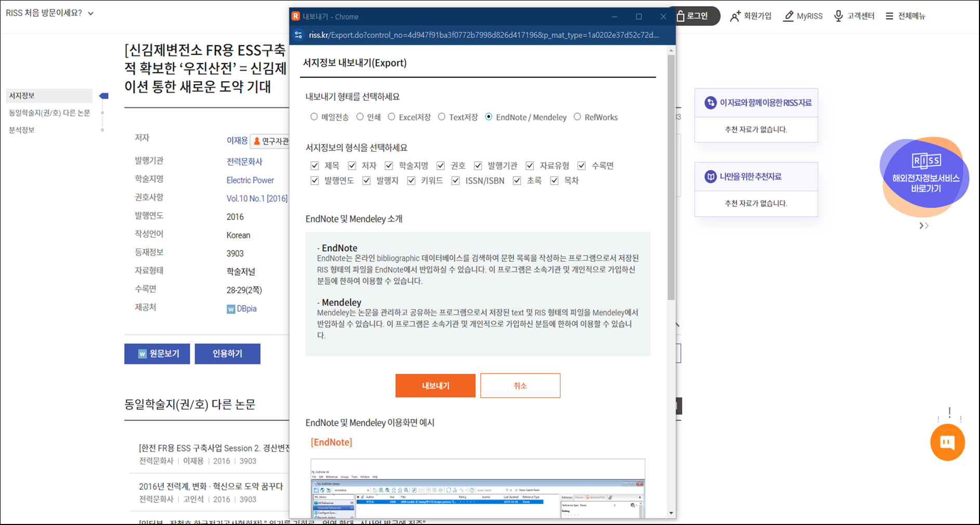
Task: Toggle the 자료유형 checkbox
Action: [530, 165]
